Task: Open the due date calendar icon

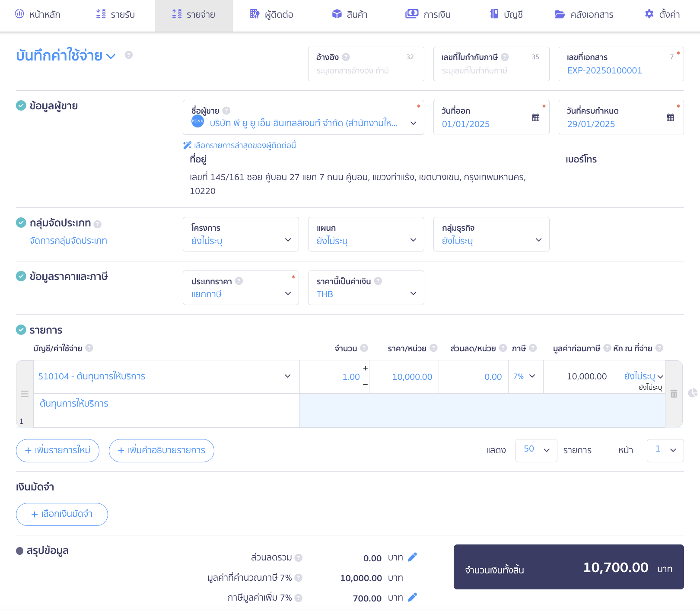Action: click(x=670, y=118)
